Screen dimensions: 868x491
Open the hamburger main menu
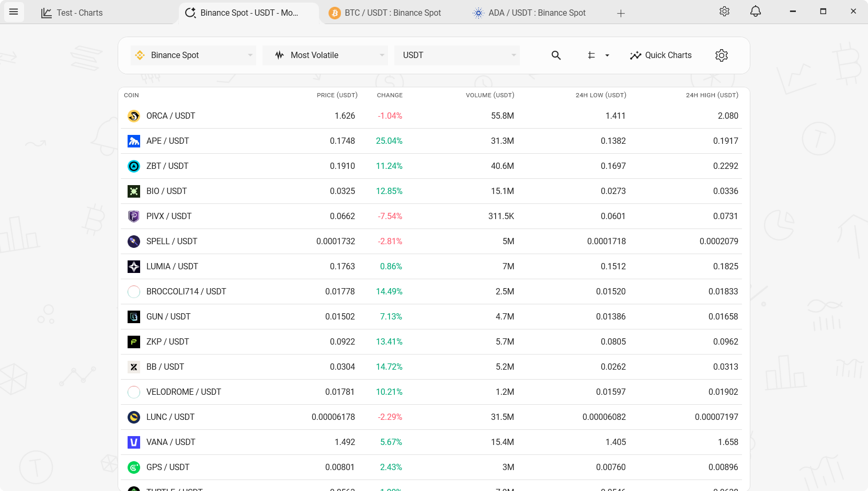[14, 12]
